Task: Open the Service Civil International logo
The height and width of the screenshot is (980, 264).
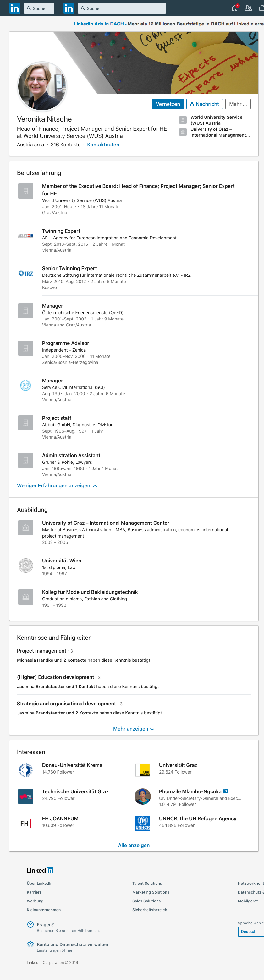Action: click(26, 386)
